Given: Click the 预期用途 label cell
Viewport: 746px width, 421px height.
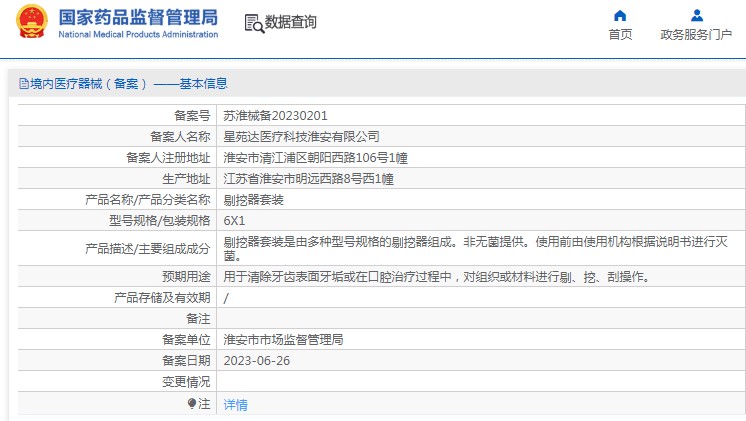Looking at the screenshot, I should coord(117,276).
